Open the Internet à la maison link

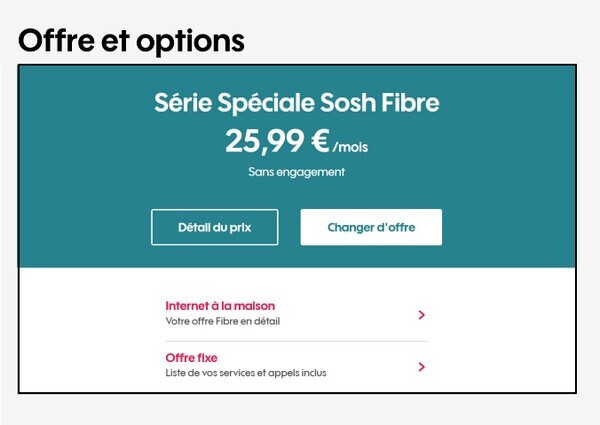220,306
